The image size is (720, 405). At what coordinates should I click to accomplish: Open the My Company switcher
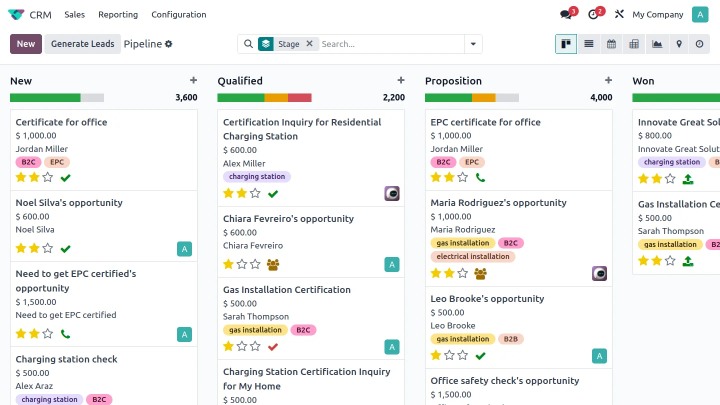tap(658, 15)
